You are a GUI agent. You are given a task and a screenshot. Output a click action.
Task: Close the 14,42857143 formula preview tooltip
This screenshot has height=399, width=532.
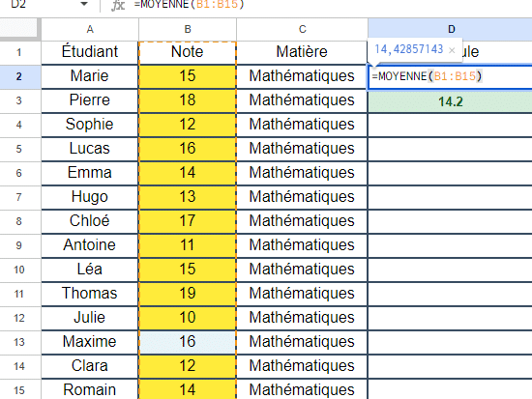(x=452, y=50)
